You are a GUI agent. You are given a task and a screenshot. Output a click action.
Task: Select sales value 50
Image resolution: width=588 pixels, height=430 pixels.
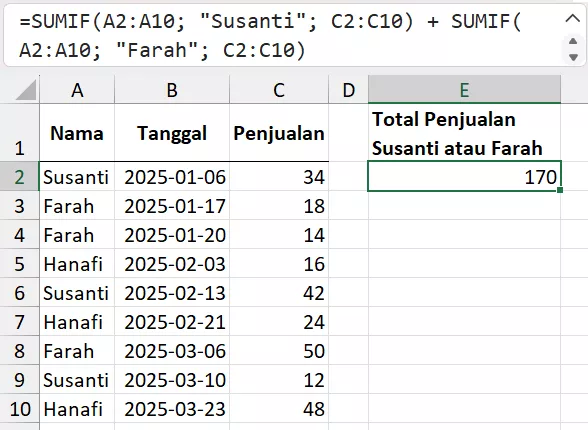coord(279,350)
